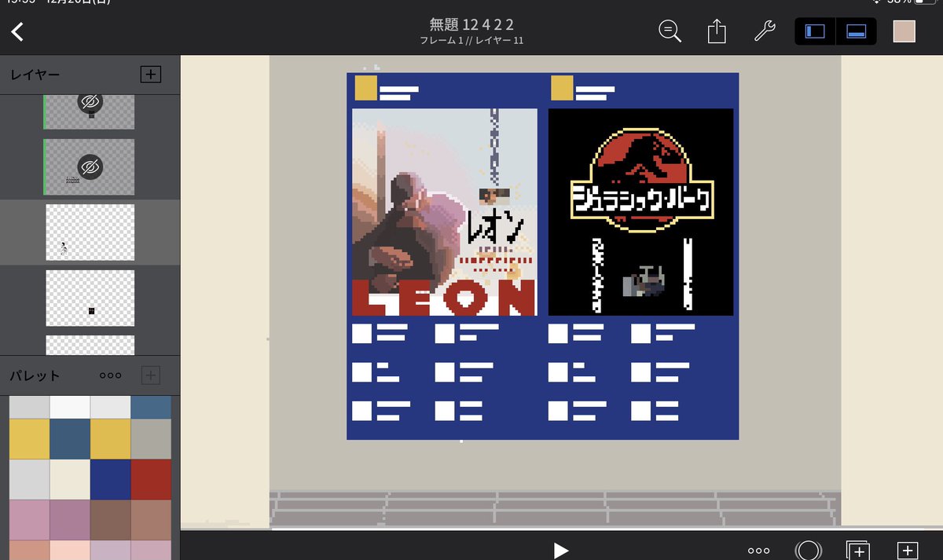This screenshot has width=943, height=560.
Task: Pick the gray-beige swatch beside gold yellow
Action: pyautogui.click(x=151, y=439)
